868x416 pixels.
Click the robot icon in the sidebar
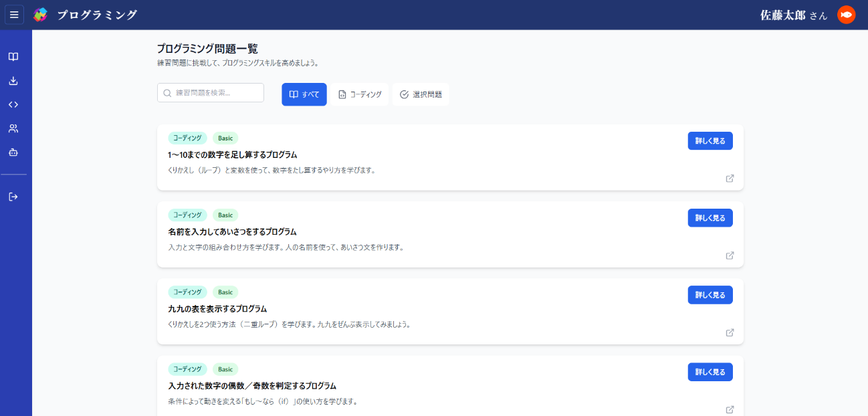13,152
